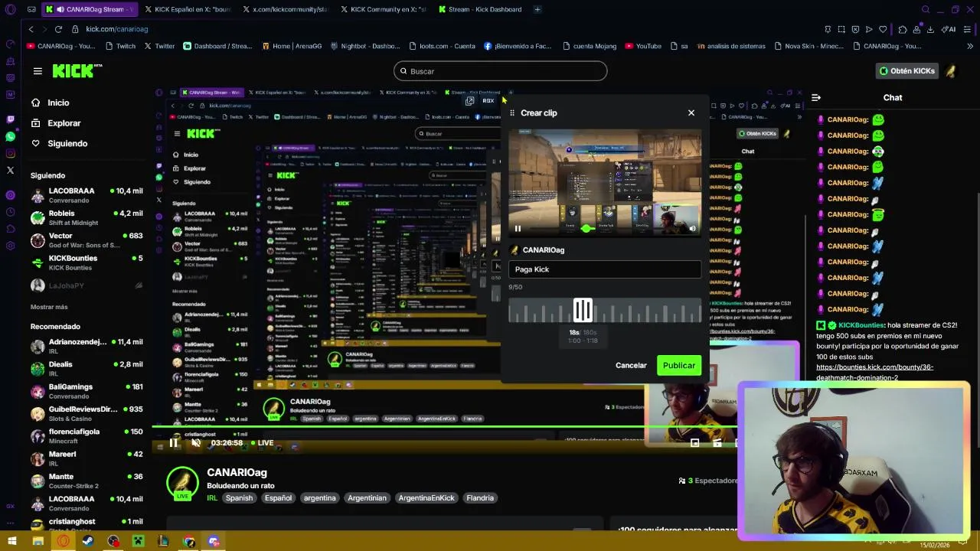Open Explorar in sidebar
The width and height of the screenshot is (980, 551).
click(x=56, y=123)
